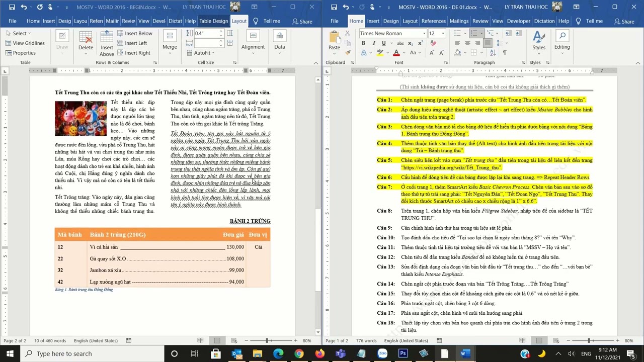Click Insert Below button
Image resolution: width=644 pixels, height=362 pixels.
pyautogui.click(x=135, y=34)
